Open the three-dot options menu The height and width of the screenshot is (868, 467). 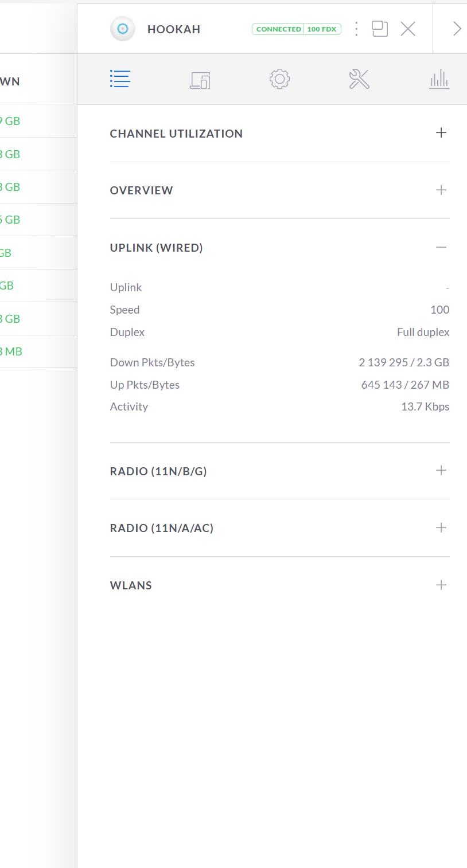[x=356, y=29]
